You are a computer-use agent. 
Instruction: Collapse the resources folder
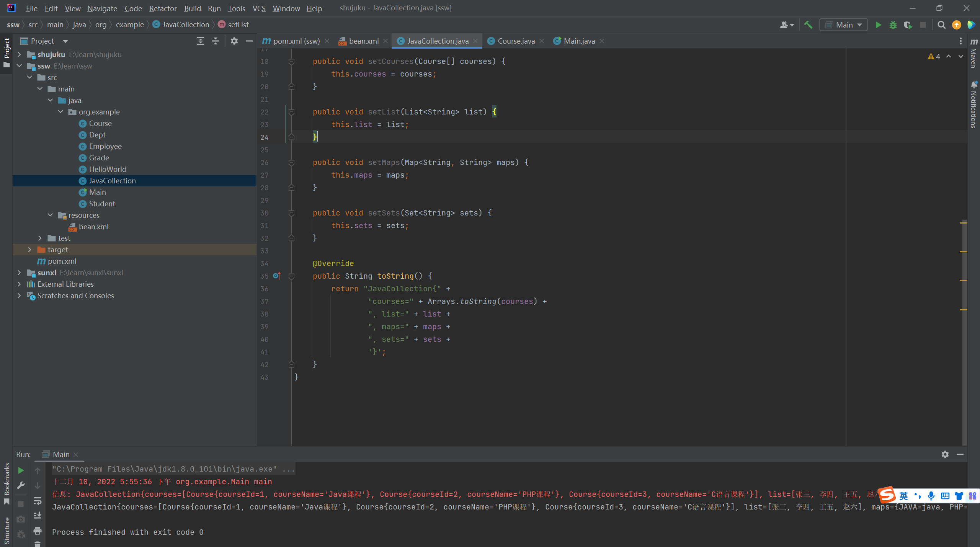tap(50, 215)
